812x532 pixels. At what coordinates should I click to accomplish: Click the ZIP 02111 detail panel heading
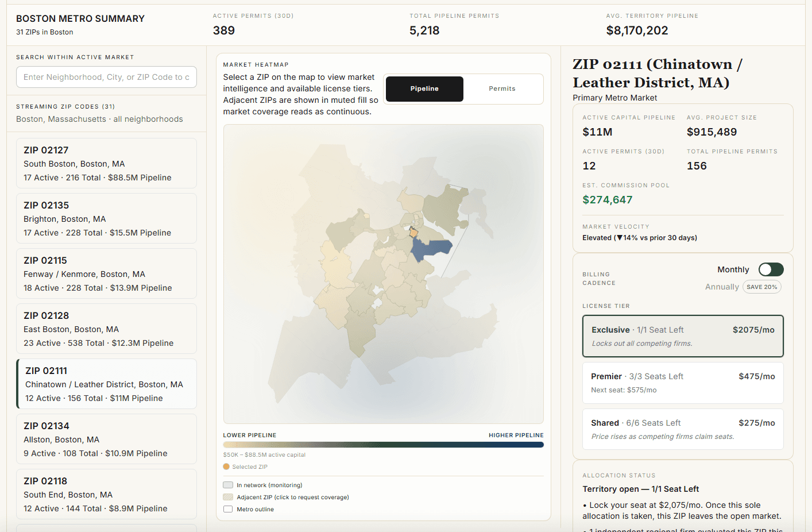658,73
